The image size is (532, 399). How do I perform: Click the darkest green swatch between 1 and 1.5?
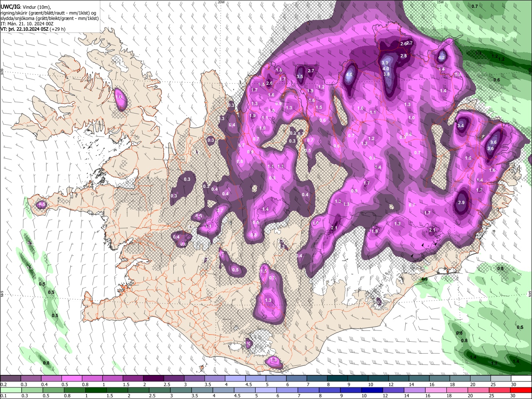pos(96,390)
